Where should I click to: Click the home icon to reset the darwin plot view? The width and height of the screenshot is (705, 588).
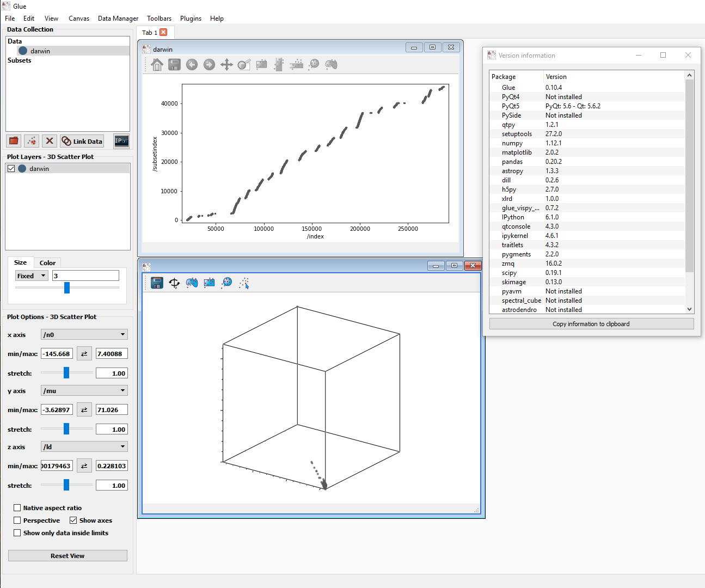click(x=157, y=64)
